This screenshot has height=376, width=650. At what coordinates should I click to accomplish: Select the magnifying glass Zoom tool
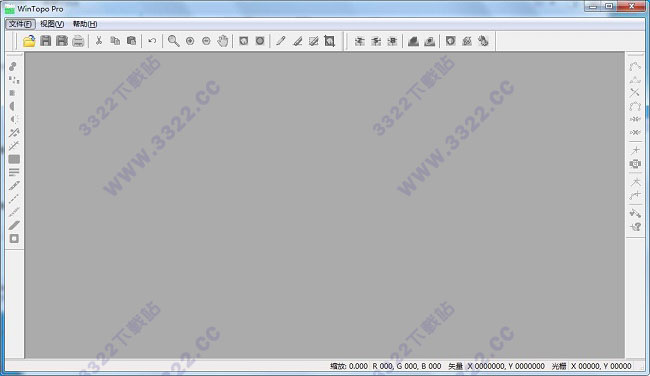(x=174, y=41)
